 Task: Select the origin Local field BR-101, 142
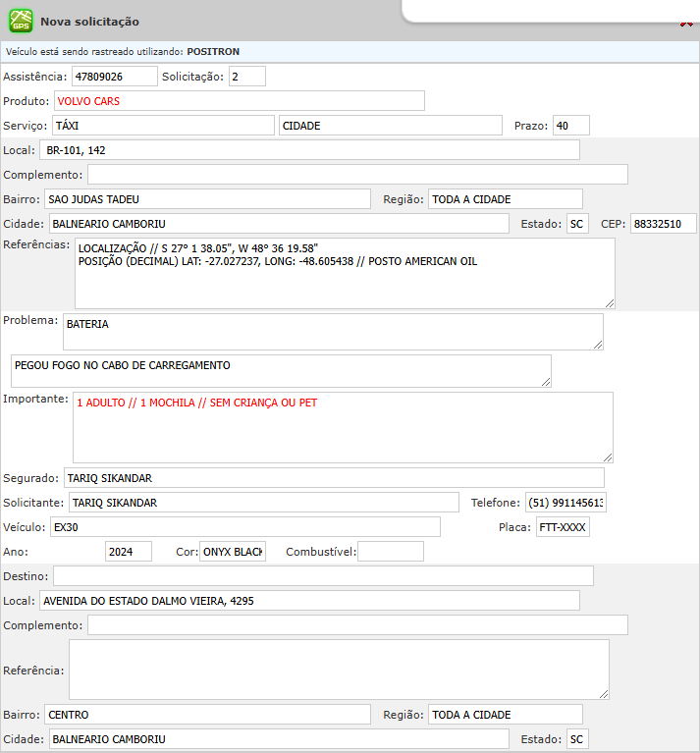pyautogui.click(x=309, y=150)
